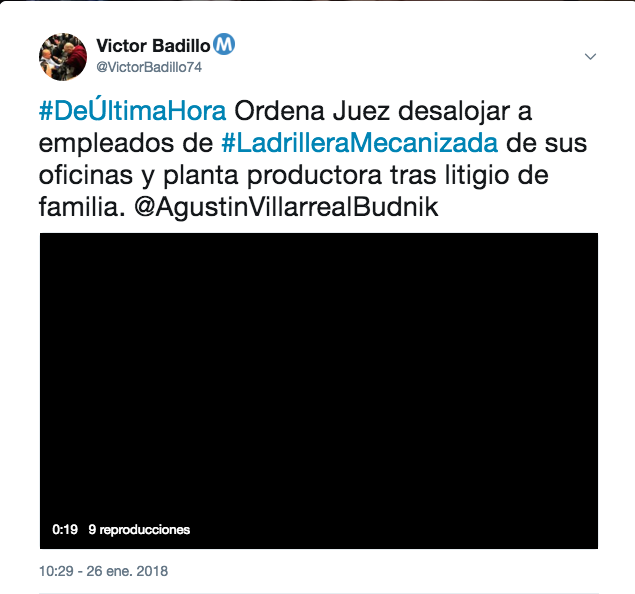The height and width of the screenshot is (594, 635).
Task: Click the word Juez in the tweet
Action: point(361,111)
